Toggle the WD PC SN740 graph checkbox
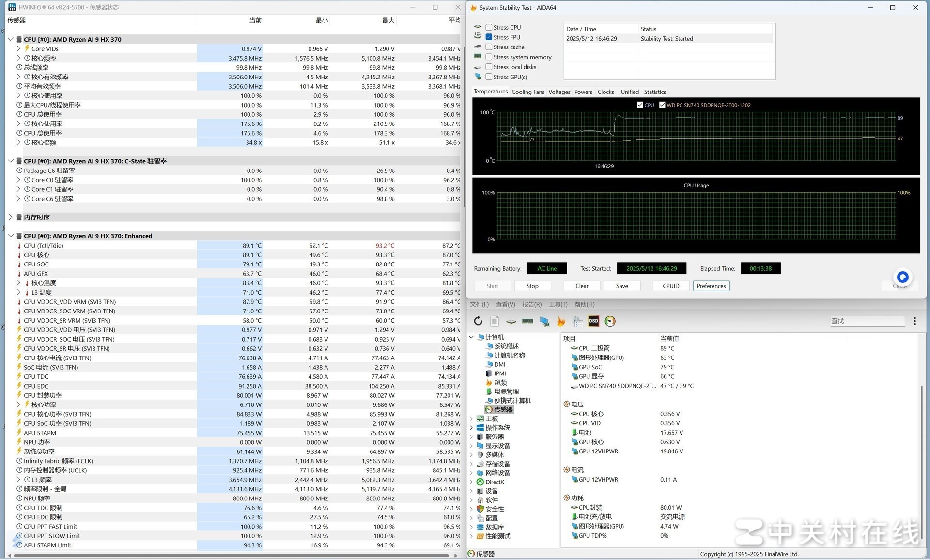Screen dimensions: 930x560 pos(662,105)
